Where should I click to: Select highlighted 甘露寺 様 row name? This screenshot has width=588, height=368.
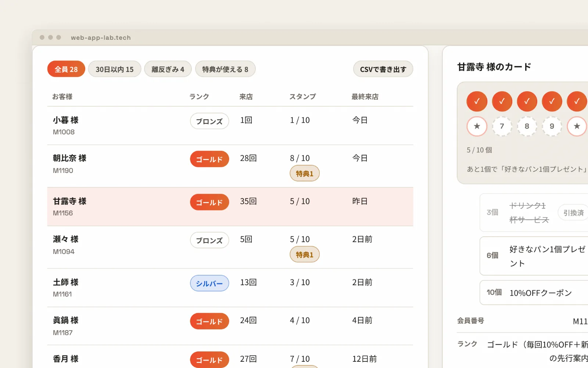(69, 201)
